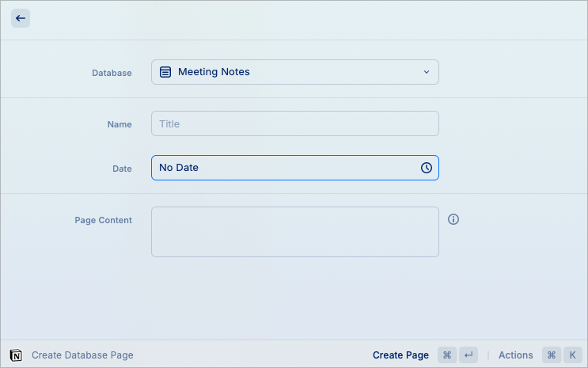
Task: Open the Meeting Notes database selector
Action: click(x=294, y=72)
